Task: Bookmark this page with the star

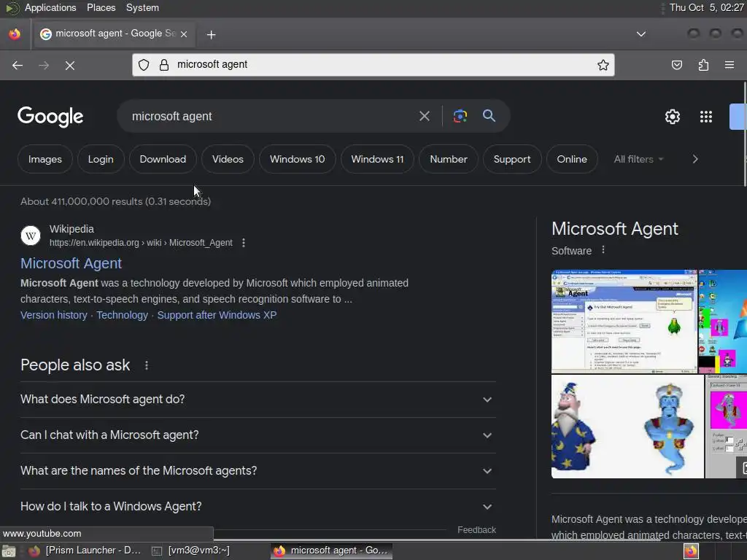Action: pyautogui.click(x=603, y=65)
